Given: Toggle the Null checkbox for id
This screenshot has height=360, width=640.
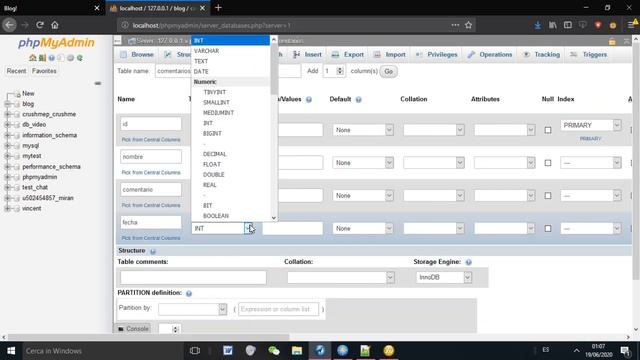Looking at the screenshot, I should (548, 130).
